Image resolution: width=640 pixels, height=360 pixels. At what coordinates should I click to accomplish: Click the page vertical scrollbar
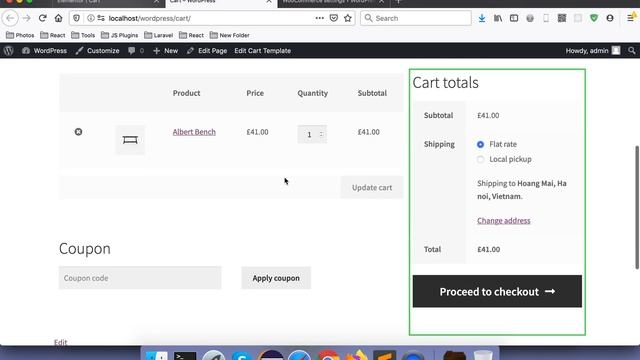pos(637,207)
